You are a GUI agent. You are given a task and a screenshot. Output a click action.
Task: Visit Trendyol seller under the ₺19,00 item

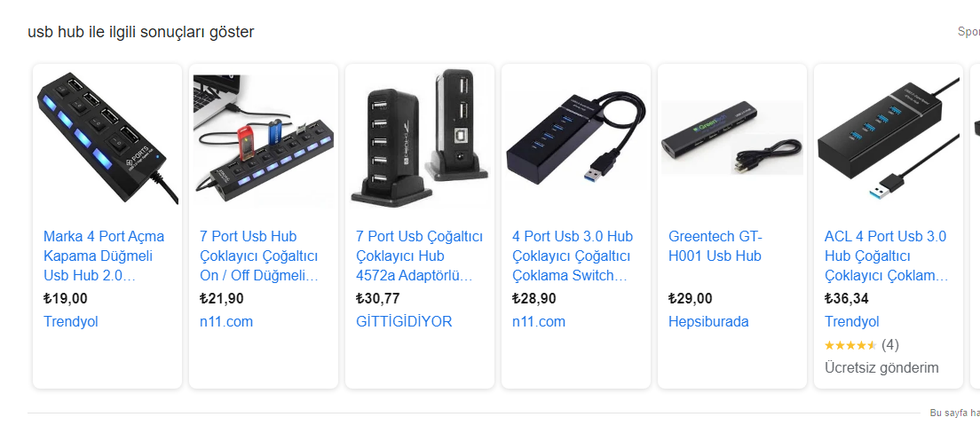point(71,322)
